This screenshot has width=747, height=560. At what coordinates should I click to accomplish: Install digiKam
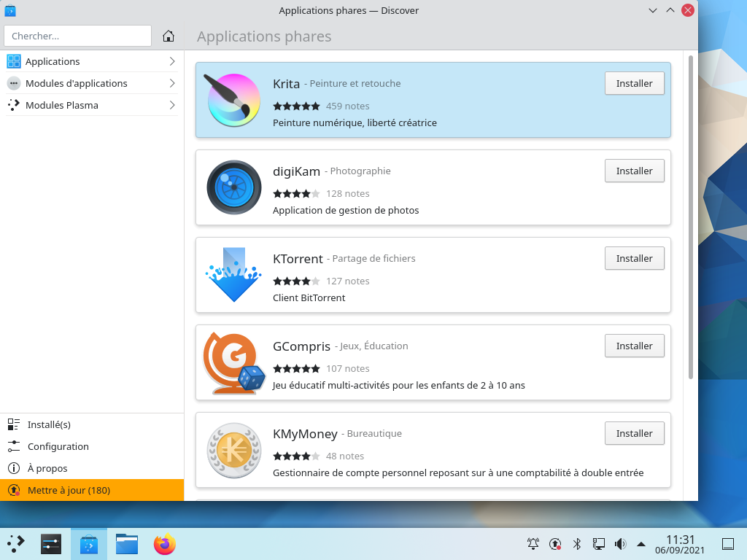coord(634,171)
